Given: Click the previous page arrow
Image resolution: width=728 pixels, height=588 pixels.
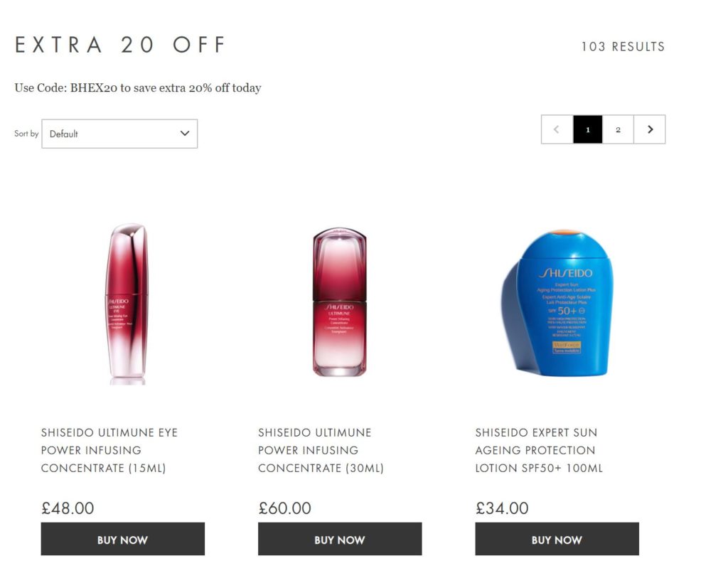Looking at the screenshot, I should tap(557, 129).
